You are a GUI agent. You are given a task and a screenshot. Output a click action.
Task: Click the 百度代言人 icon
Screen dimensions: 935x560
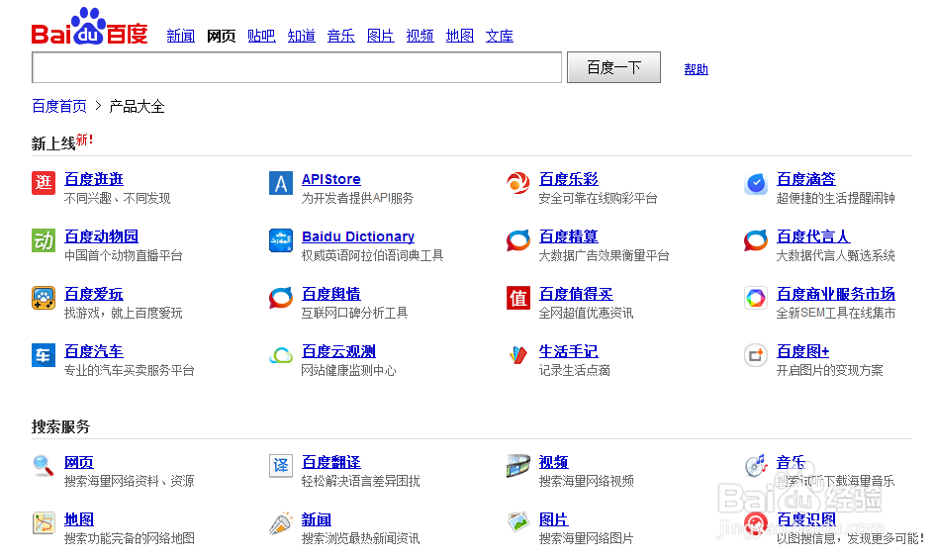pos(756,240)
